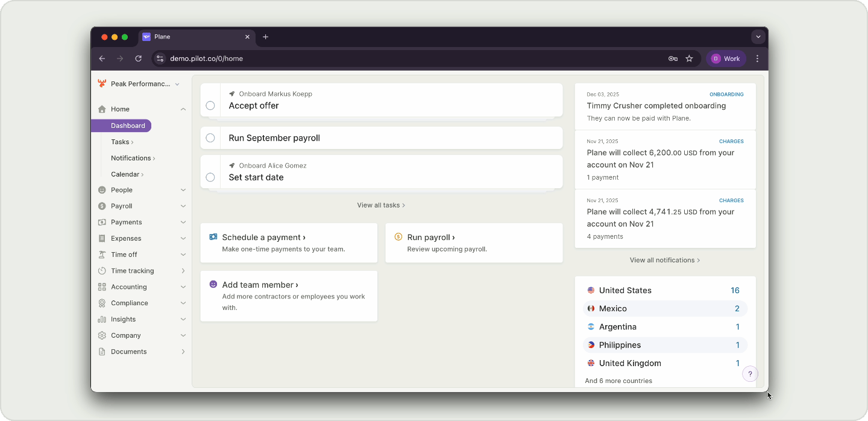
Task: Check the Set start date task circle
Action: click(210, 177)
